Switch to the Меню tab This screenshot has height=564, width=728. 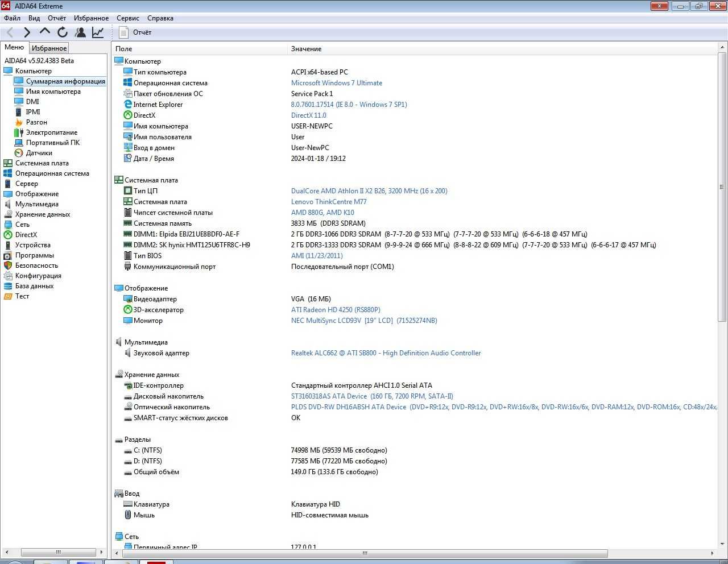[x=14, y=47]
